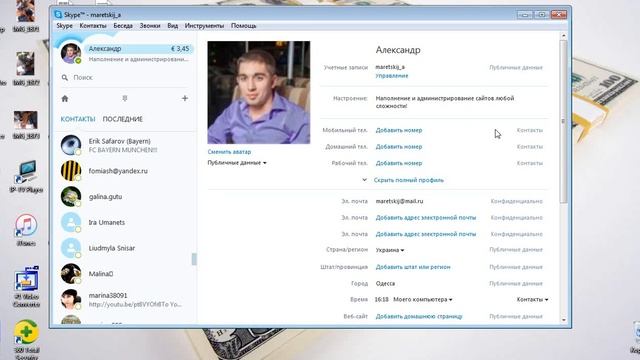Open the Помощь menu
Viewport: 640px width, 360px height.
[x=244, y=26]
